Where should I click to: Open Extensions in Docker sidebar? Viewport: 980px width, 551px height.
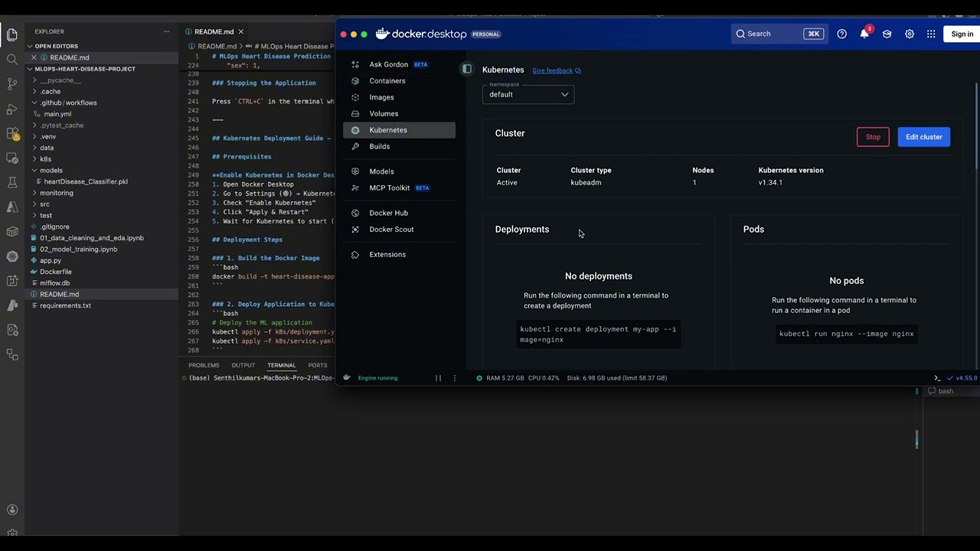pos(399,254)
